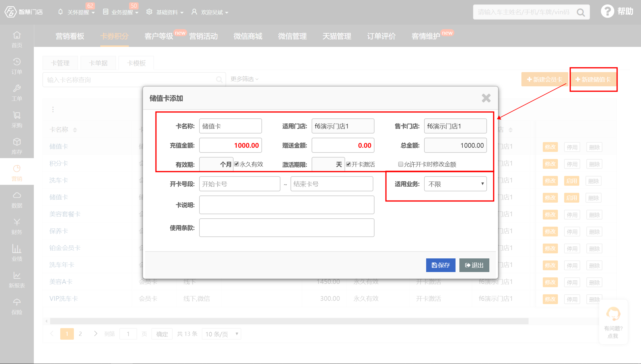Click the 结束卡号 input field
Screen dimensions: 641x364
332,184
